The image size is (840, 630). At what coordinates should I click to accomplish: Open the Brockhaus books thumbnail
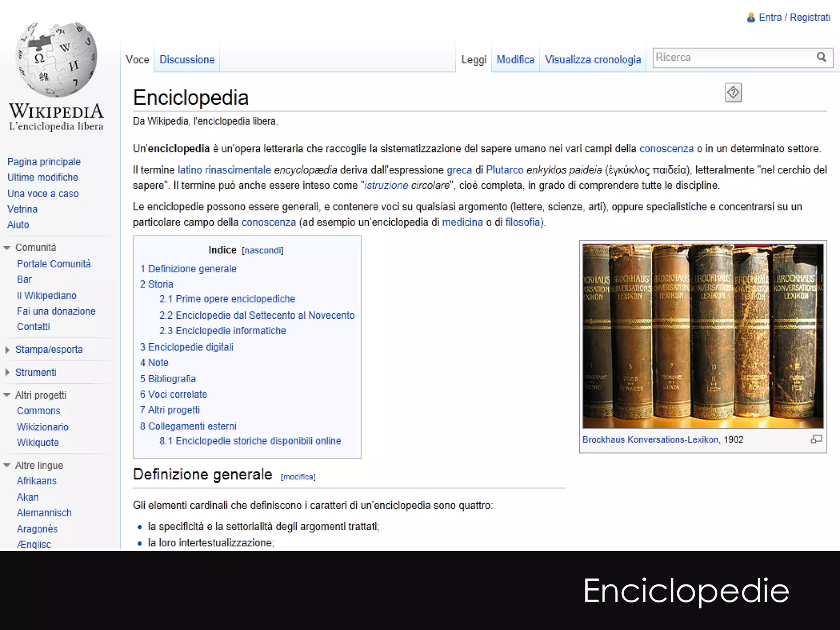pyautogui.click(x=703, y=336)
